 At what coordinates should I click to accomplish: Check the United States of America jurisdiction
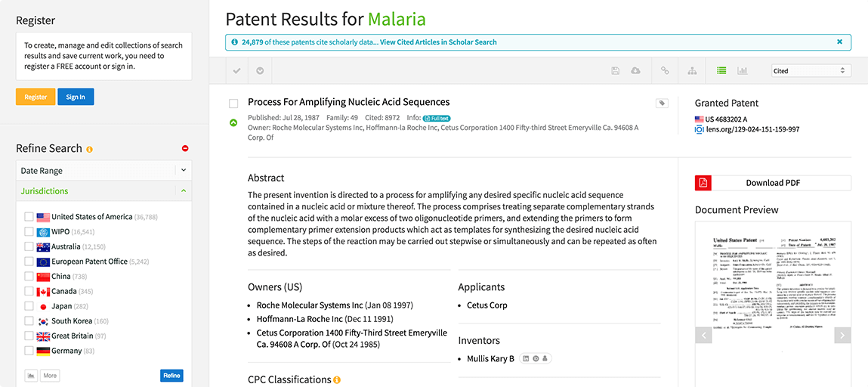(x=29, y=217)
